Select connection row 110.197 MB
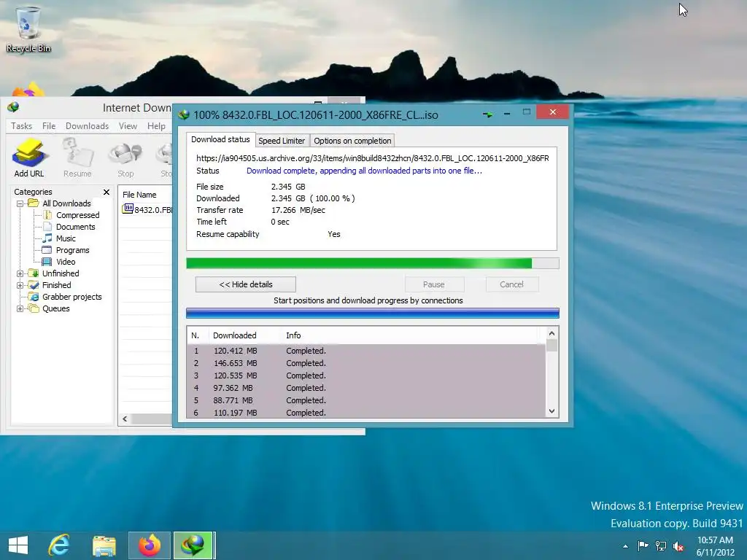 [366, 413]
